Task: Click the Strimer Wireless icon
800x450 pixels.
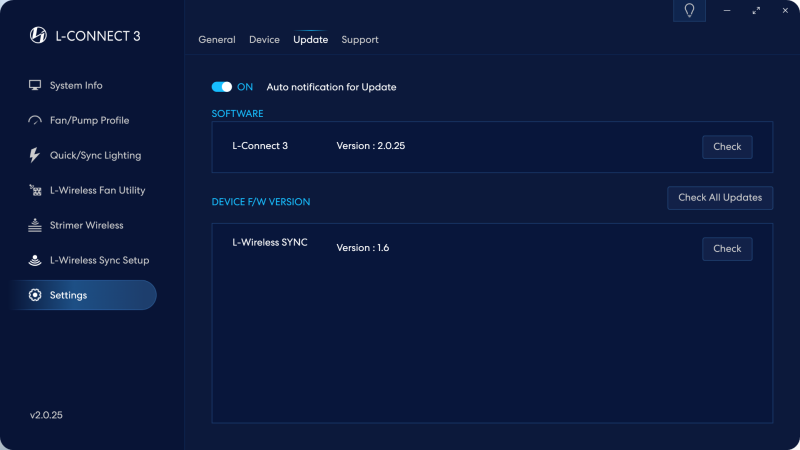Action: tap(35, 225)
